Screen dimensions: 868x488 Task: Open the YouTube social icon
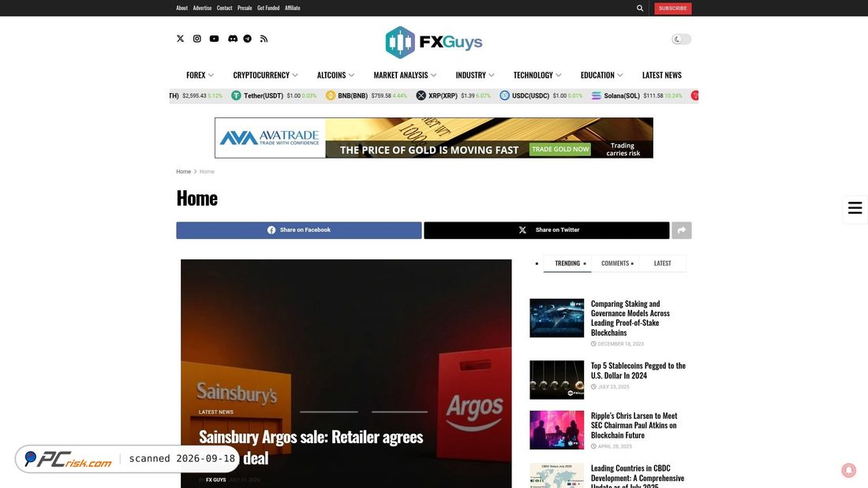(x=214, y=39)
